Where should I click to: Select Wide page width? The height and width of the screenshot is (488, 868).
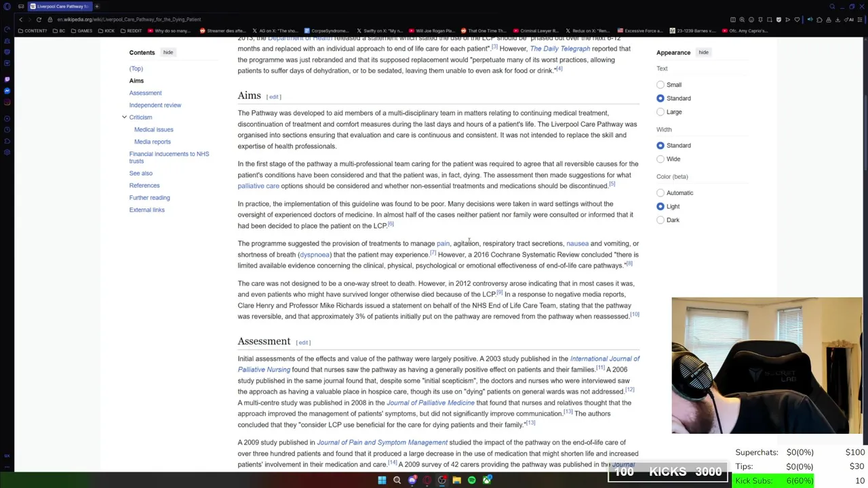click(x=660, y=159)
